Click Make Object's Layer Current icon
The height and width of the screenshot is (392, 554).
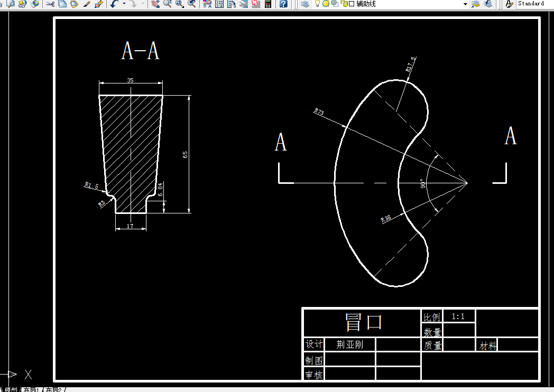click(x=476, y=4)
